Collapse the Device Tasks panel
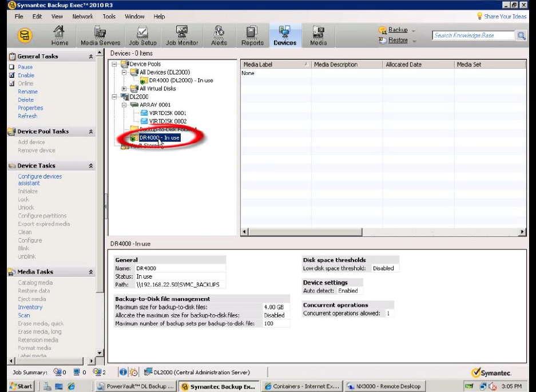Image resolution: width=536 pixels, height=392 pixels. click(91, 165)
